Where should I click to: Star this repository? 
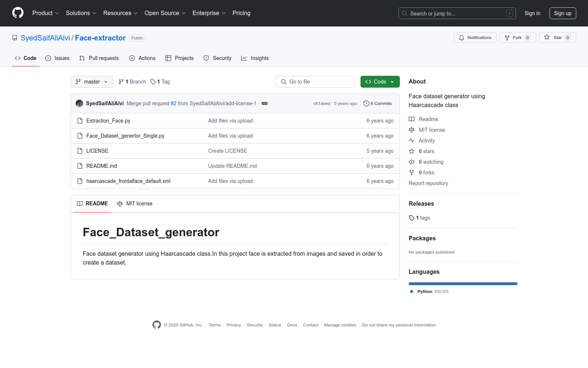557,38
